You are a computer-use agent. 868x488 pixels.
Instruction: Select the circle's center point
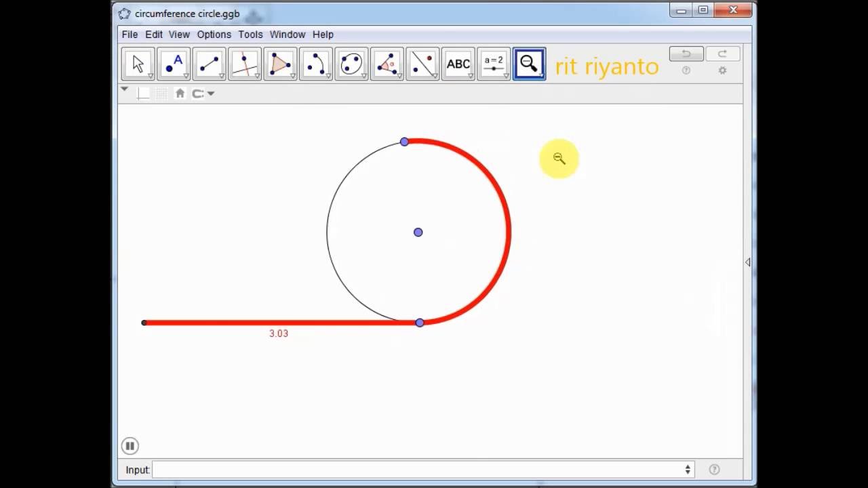(x=418, y=232)
